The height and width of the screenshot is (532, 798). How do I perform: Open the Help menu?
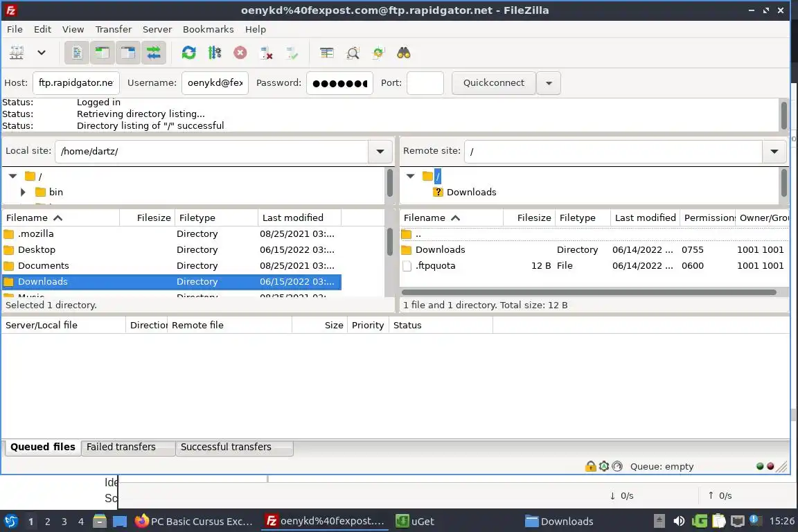point(256,30)
